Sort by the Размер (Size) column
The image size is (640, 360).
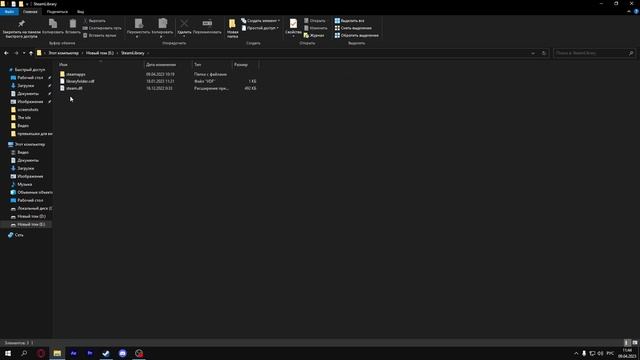(x=245, y=64)
